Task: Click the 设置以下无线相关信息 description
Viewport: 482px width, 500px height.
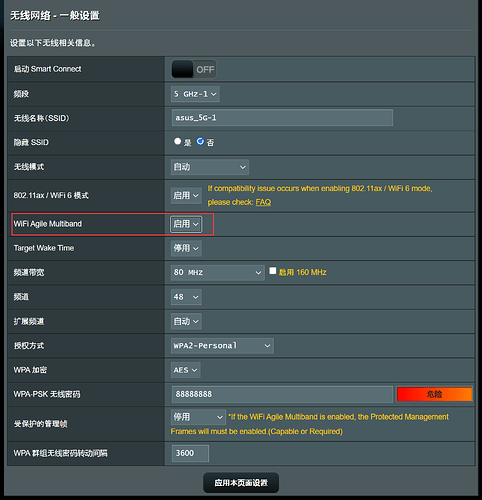Action: 53,43
